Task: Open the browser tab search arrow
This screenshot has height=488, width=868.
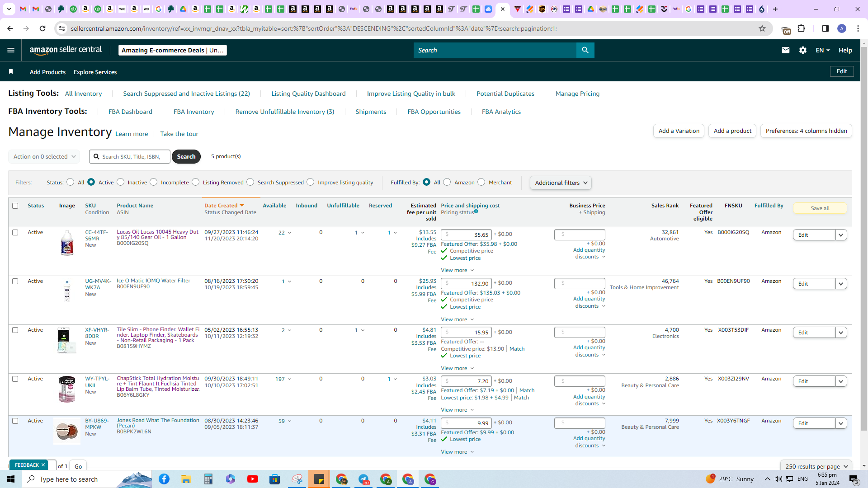Action: [x=9, y=9]
